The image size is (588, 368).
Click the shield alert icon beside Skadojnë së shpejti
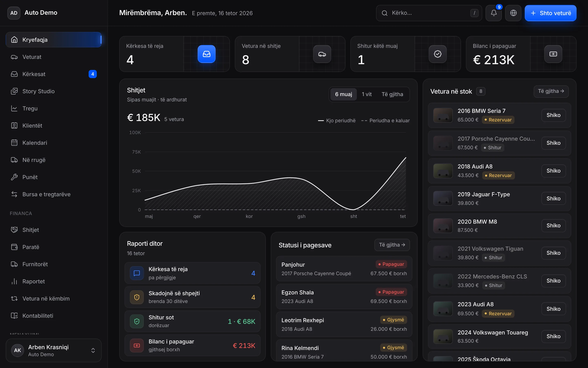137,297
